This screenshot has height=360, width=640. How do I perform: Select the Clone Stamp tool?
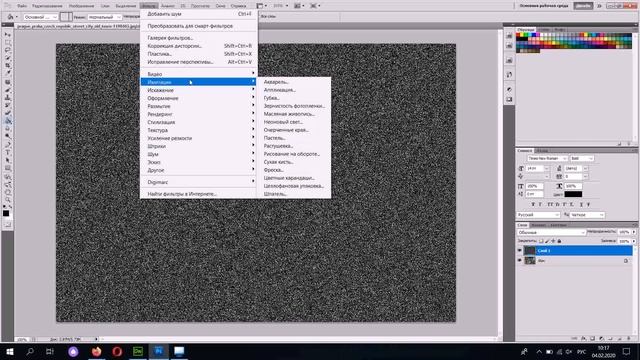tap(7, 98)
